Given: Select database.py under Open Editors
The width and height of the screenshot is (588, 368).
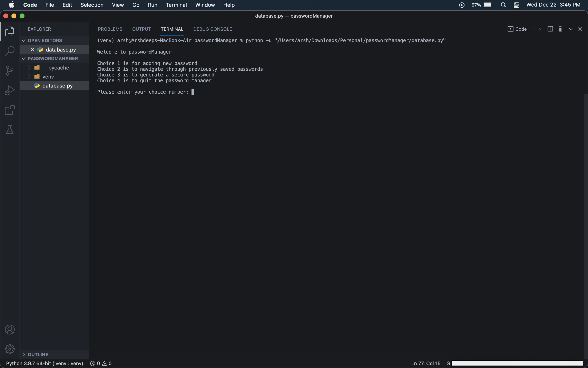Looking at the screenshot, I should (54, 49).
